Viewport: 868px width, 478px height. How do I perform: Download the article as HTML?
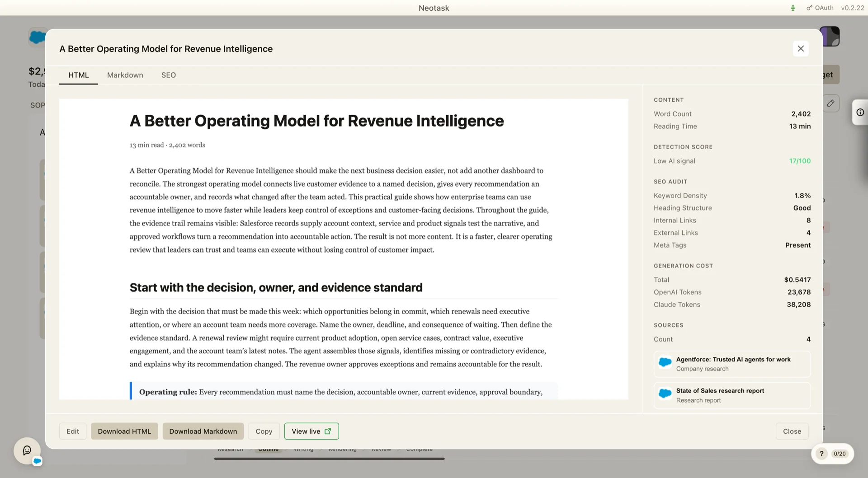(124, 431)
